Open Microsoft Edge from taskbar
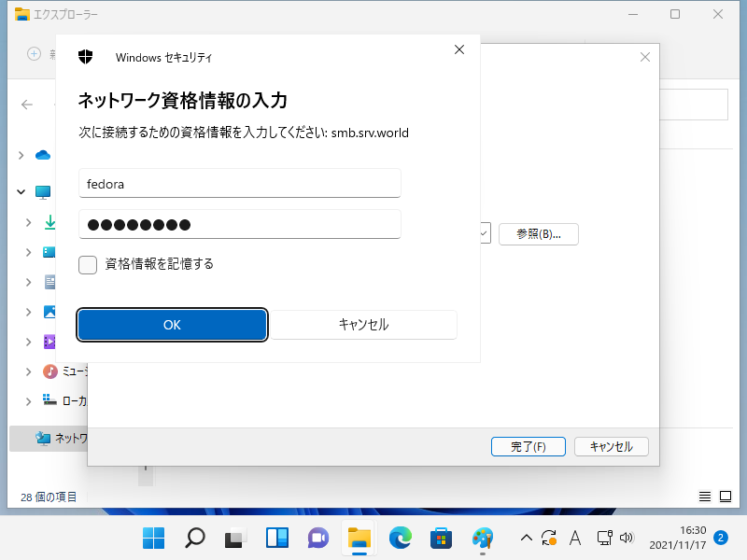The width and height of the screenshot is (747, 560). tap(401, 538)
